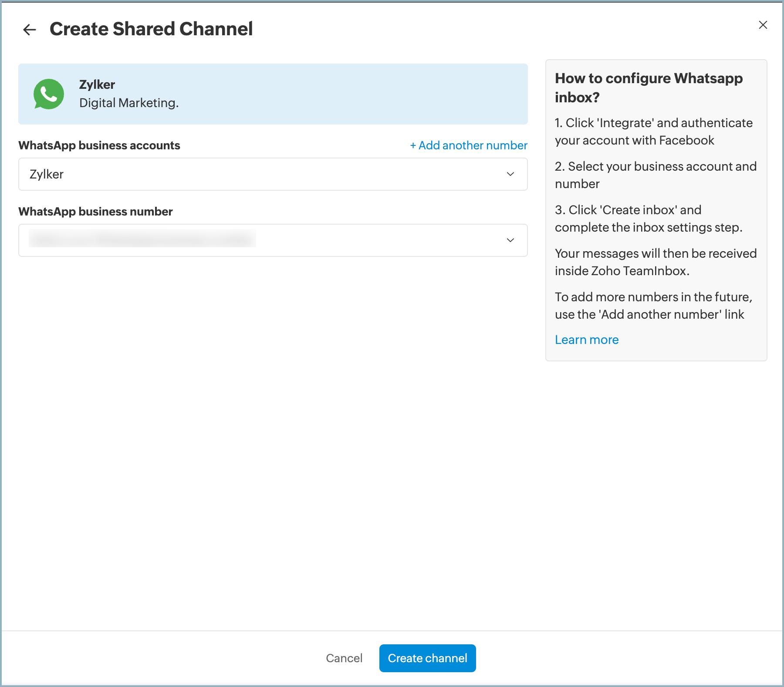Click the Digital Marketing description text
Viewport: 784px width, 687px height.
click(x=129, y=103)
